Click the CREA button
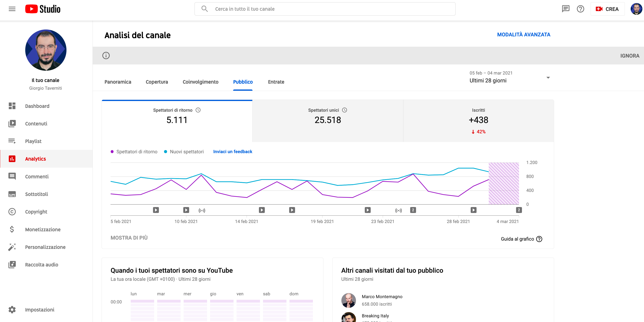644x322 pixels. (x=607, y=9)
